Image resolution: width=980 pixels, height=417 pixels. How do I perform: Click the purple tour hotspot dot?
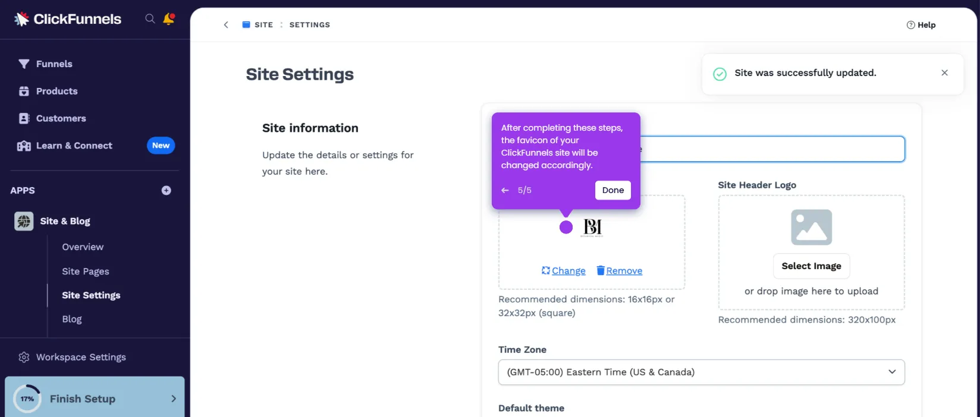coord(566,227)
